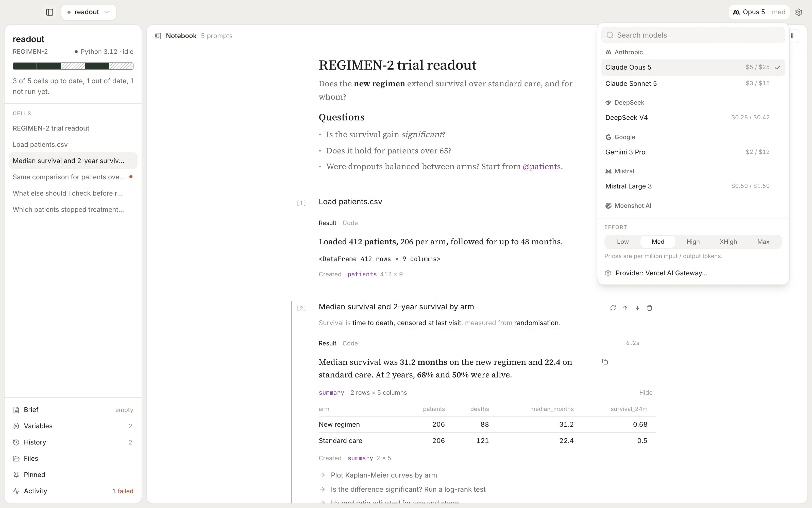Viewport: 812px width, 508px height.
Task: Hide the summary table
Action: (646, 392)
